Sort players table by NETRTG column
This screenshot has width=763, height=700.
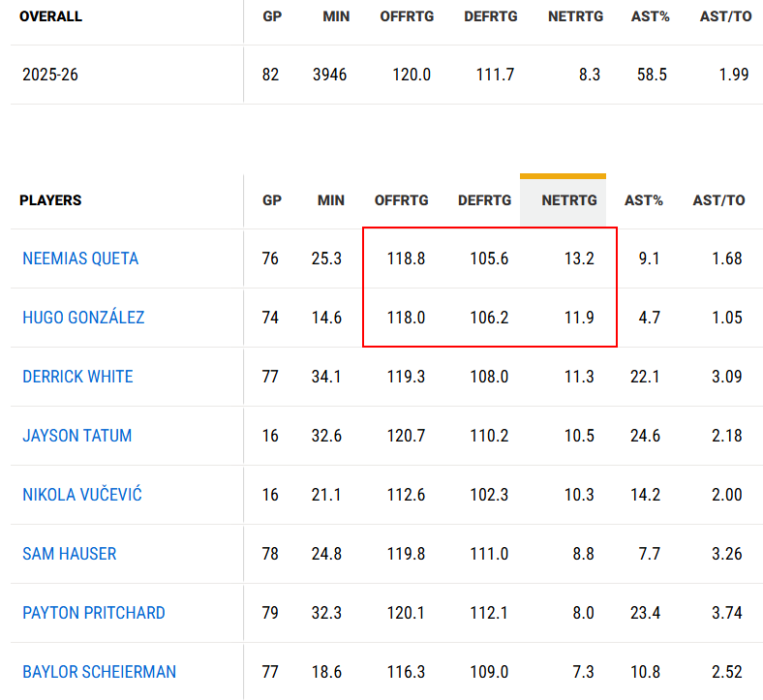[x=568, y=200]
